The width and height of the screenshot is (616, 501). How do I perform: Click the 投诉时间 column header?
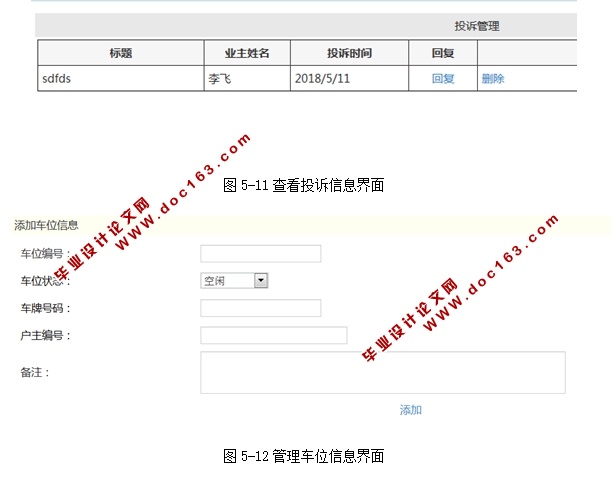pyautogui.click(x=349, y=53)
